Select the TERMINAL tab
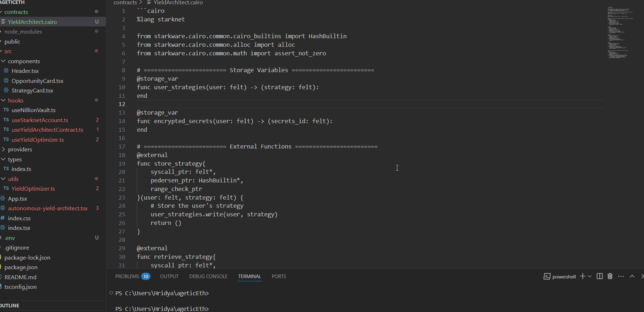Screen dimensions: 644x312 pos(249,276)
